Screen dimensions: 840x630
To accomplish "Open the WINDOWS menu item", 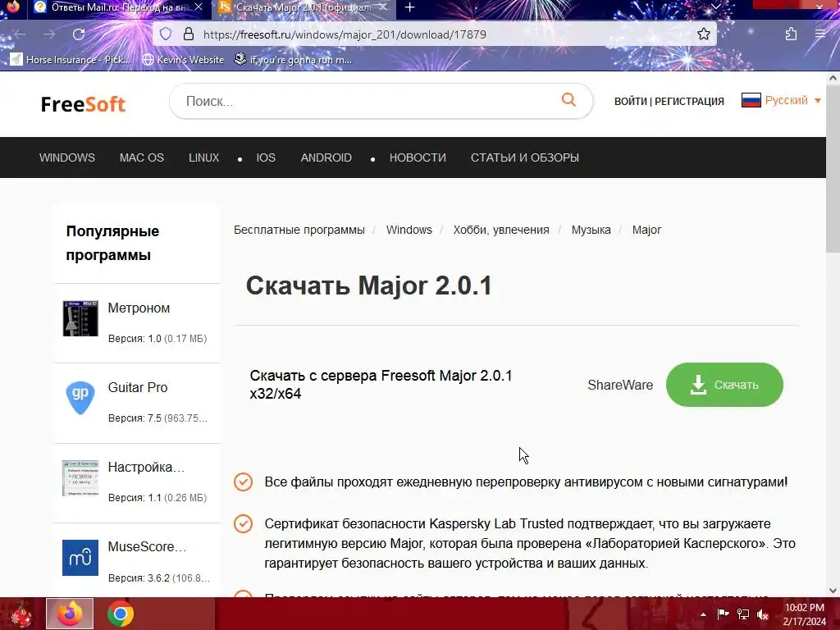I will 67,157.
